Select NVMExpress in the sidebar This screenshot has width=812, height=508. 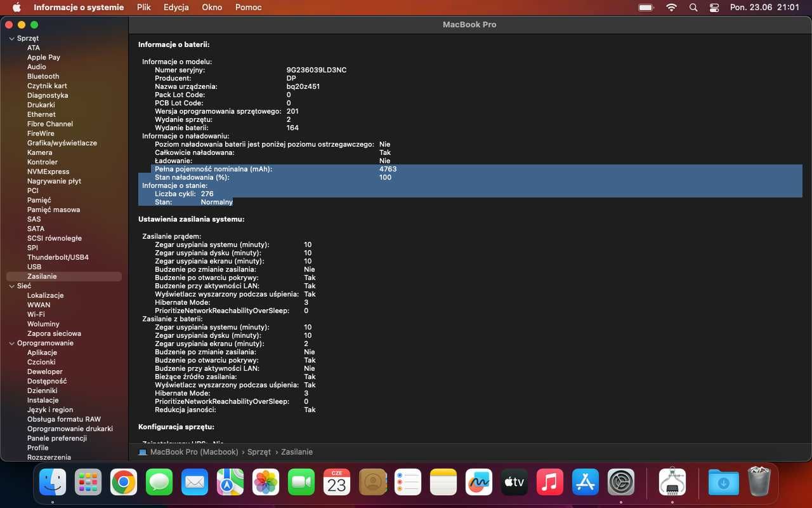point(48,171)
